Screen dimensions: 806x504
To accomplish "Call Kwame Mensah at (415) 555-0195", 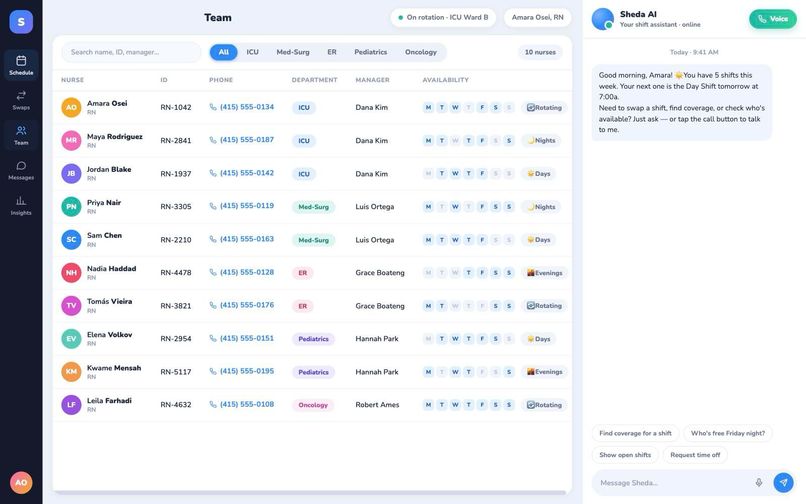I will pos(247,371).
